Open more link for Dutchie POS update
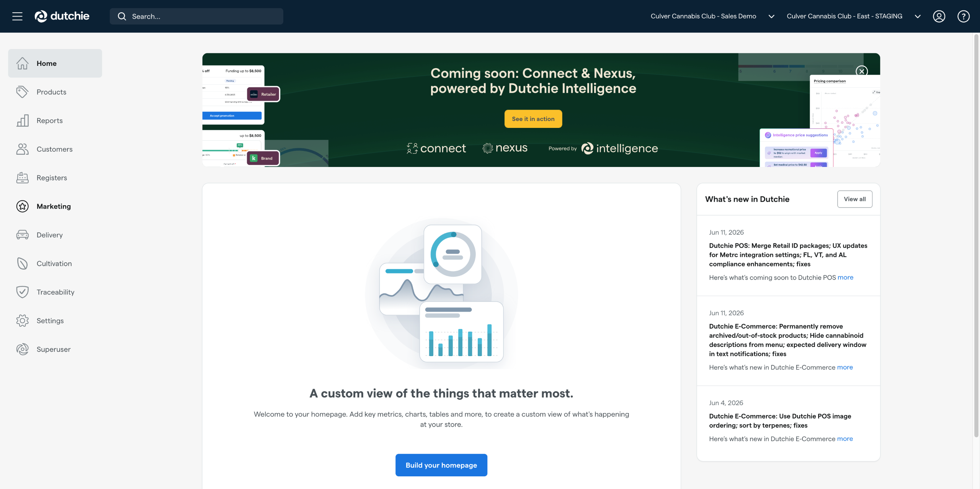 845,277
